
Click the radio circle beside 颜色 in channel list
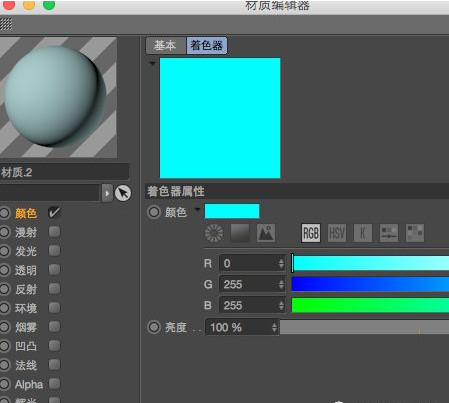pyautogui.click(x=5, y=213)
